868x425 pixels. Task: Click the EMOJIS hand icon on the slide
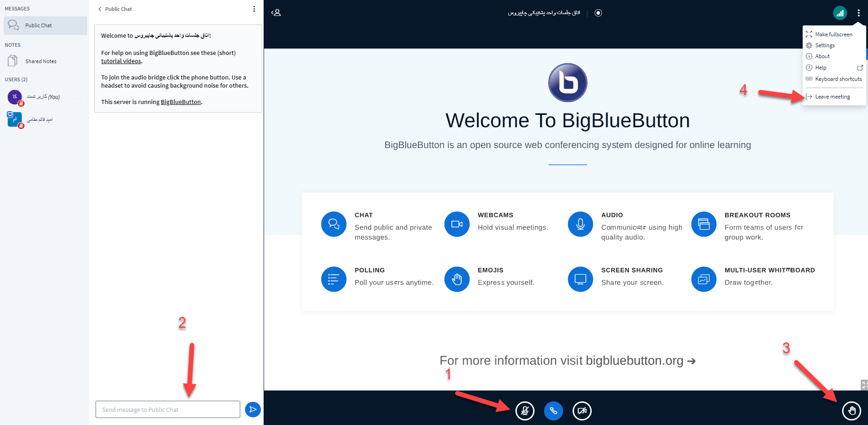(457, 279)
